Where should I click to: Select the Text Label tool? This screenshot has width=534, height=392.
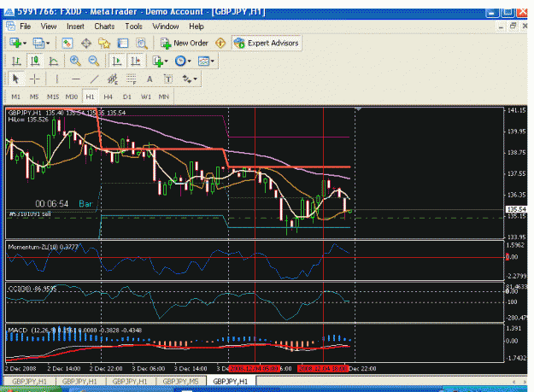click(168, 79)
